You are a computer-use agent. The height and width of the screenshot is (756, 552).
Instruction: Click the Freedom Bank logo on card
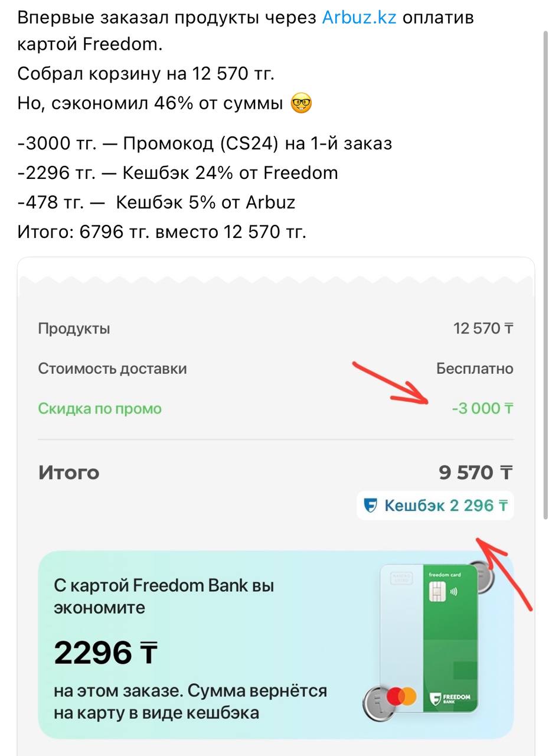(x=450, y=698)
